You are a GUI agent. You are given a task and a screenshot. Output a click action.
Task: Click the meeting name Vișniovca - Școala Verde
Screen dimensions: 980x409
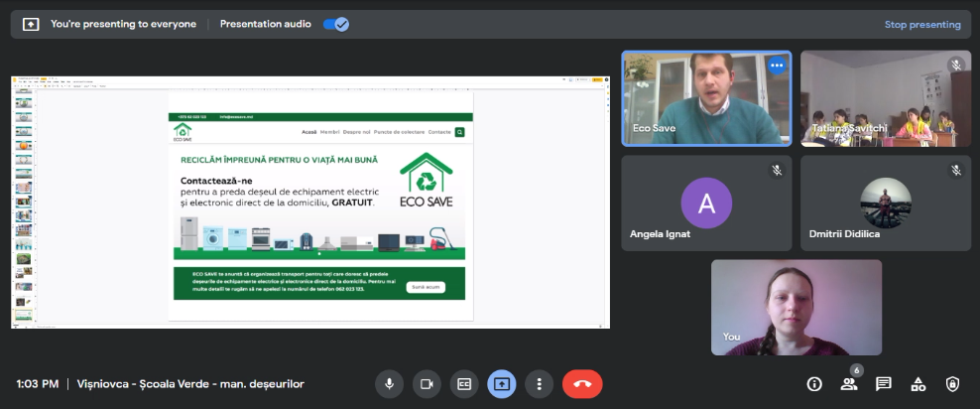(190, 384)
